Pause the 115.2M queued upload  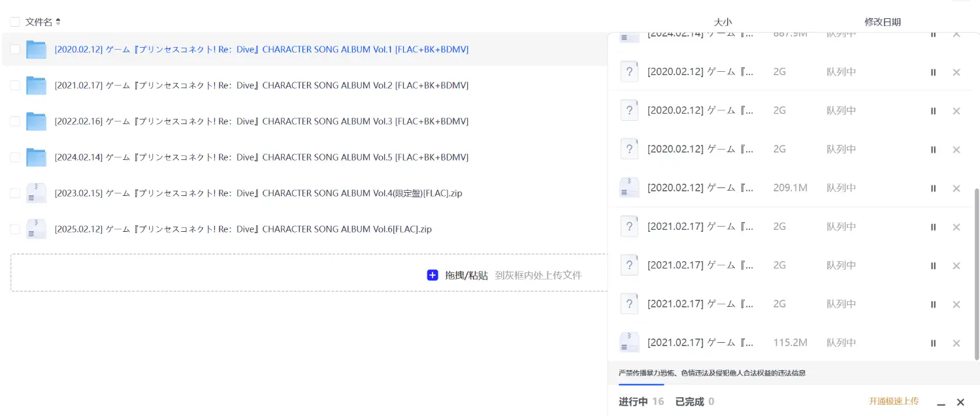tap(933, 343)
